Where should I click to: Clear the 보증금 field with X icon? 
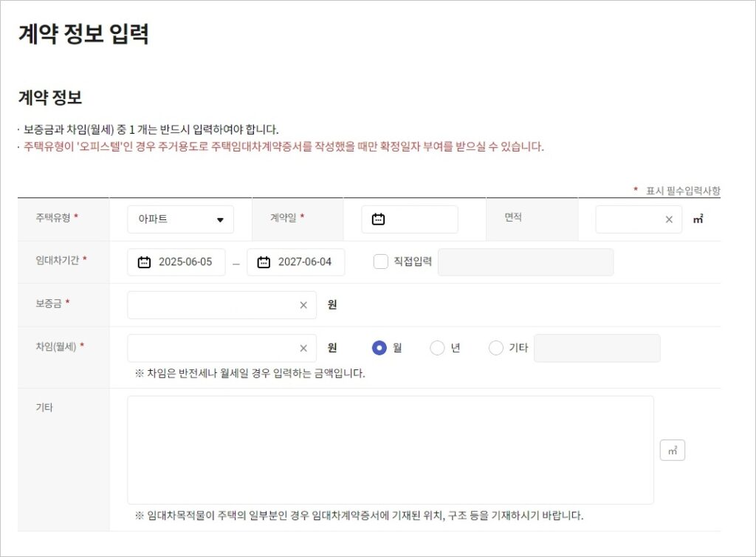(x=303, y=305)
